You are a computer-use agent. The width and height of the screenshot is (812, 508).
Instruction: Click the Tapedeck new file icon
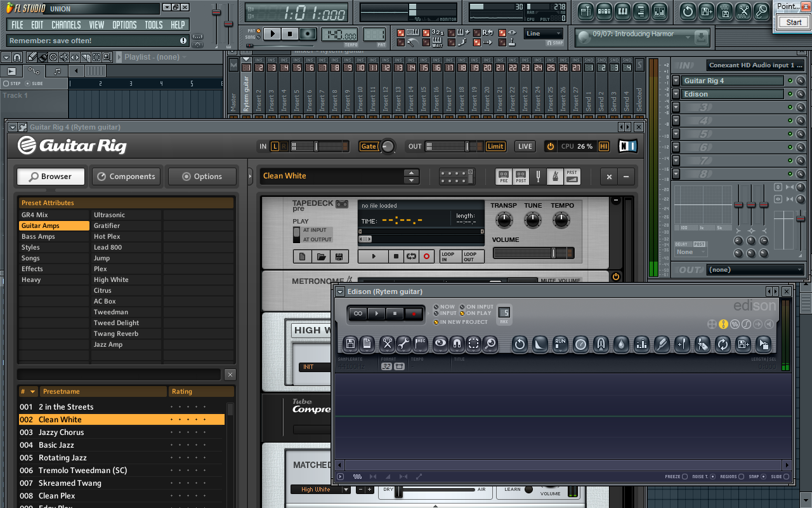(303, 257)
